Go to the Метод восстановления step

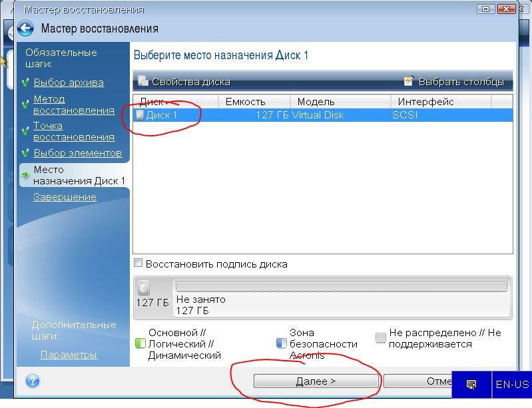coord(73,104)
